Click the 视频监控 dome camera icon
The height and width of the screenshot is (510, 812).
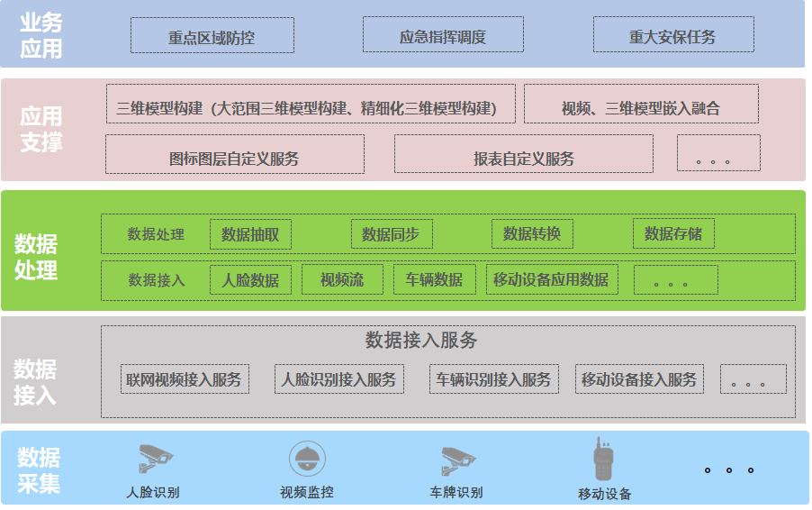tap(307, 459)
